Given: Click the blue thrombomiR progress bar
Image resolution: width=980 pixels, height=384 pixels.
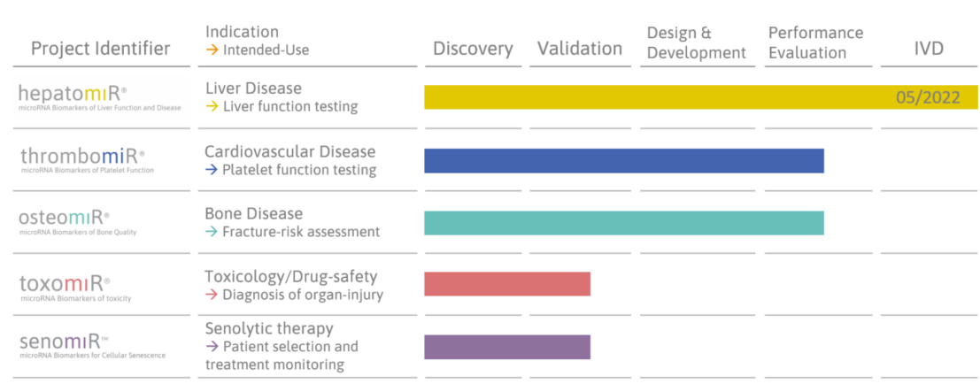Looking at the screenshot, I should click(623, 161).
